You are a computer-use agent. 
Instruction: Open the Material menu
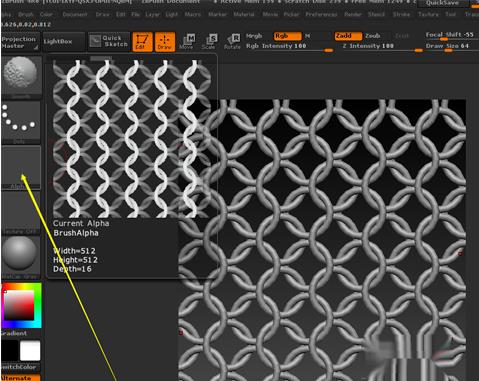point(244,15)
